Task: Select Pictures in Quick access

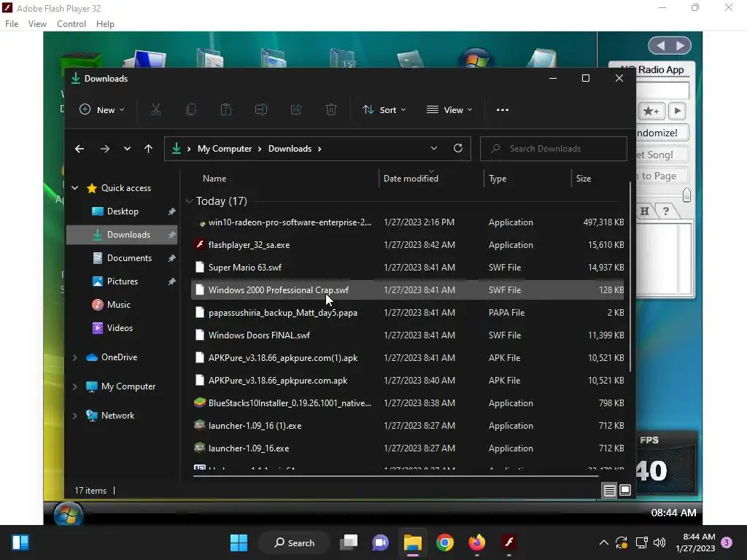Action: (123, 281)
